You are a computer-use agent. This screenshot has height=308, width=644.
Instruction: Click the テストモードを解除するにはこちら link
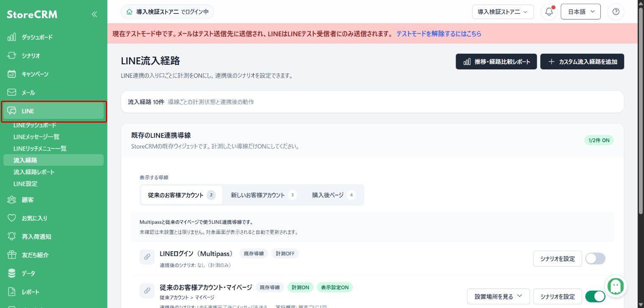439,34
